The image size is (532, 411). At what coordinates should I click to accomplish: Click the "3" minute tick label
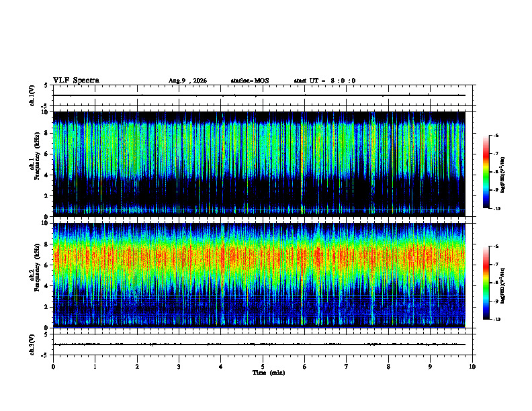(x=179, y=367)
